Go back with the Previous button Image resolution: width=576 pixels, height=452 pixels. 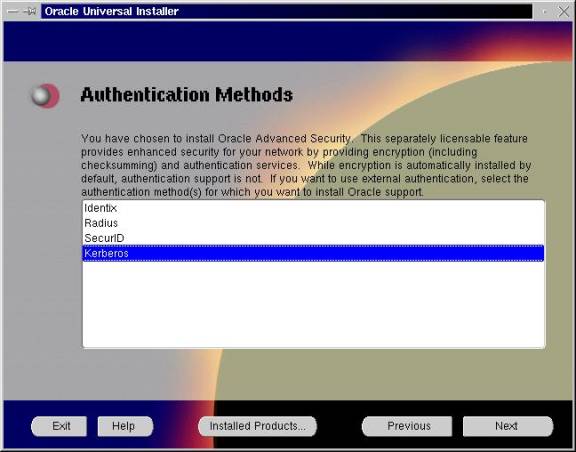[x=407, y=426]
